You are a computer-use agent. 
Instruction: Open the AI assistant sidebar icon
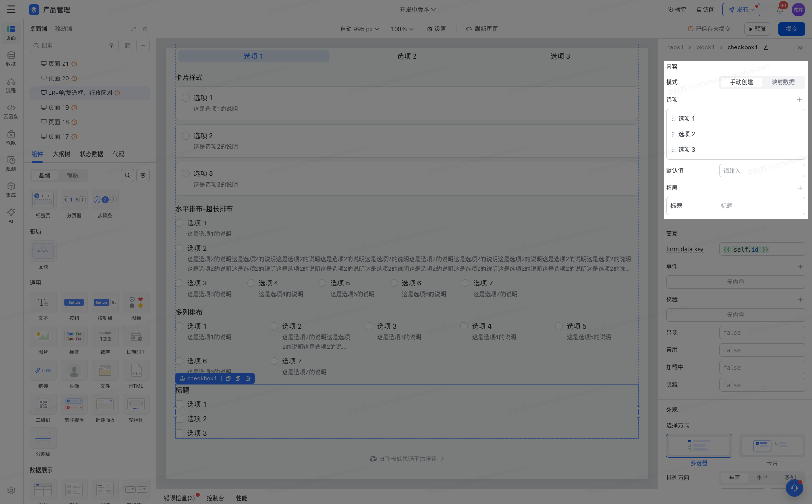(x=11, y=216)
